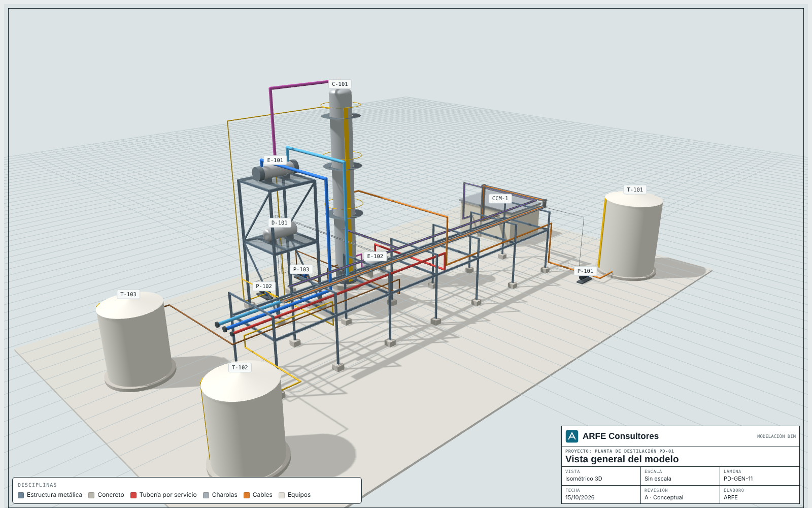Click the Concreto legend color swatch
812x508 pixels.
click(x=91, y=495)
